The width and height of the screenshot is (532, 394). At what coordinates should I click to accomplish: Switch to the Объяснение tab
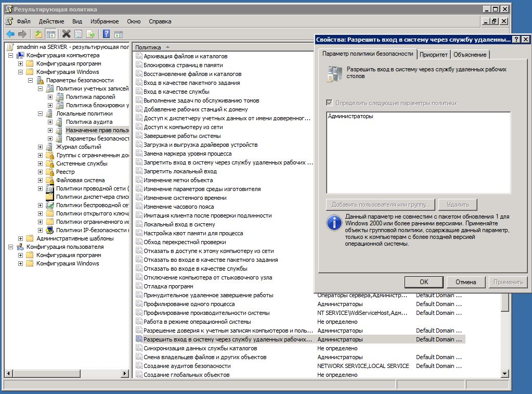tap(470, 54)
